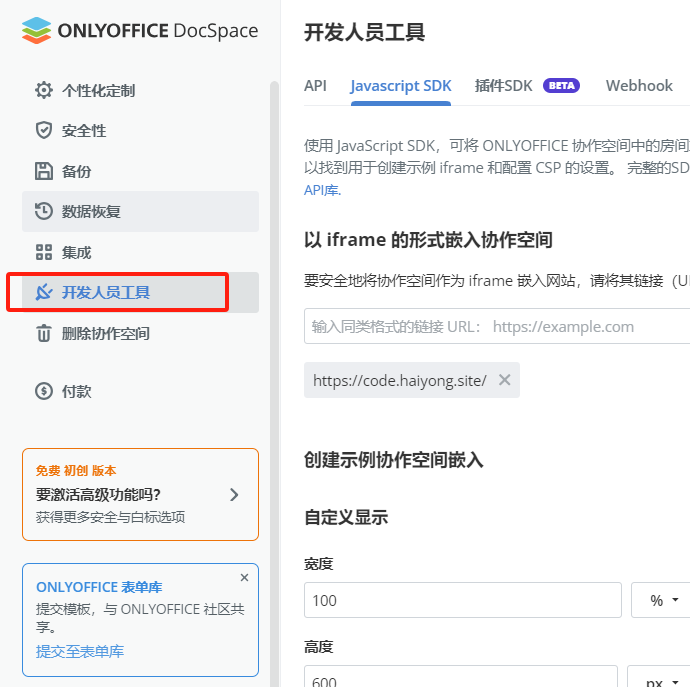
Task: Click the save-disk icon beside 备份
Action: pos(44,171)
